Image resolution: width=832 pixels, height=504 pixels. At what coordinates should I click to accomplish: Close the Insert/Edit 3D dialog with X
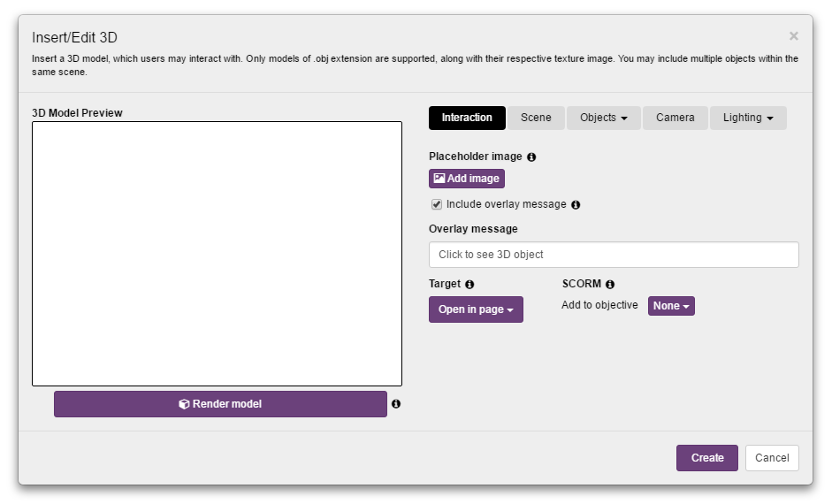(793, 36)
